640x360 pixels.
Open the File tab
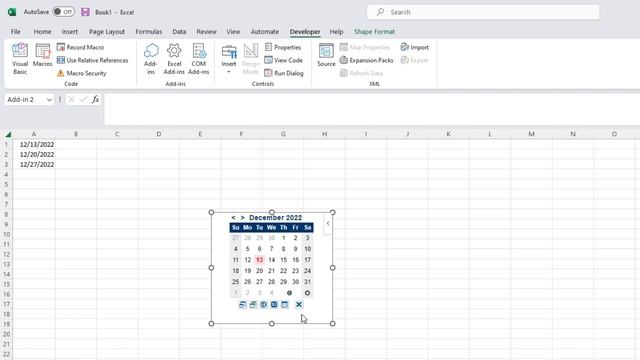[16, 31]
